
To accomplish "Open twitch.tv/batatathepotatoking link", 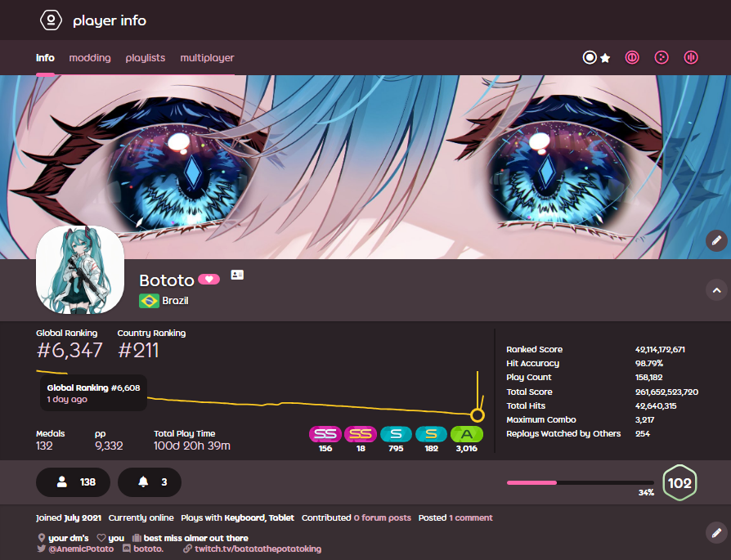I will coord(258,549).
